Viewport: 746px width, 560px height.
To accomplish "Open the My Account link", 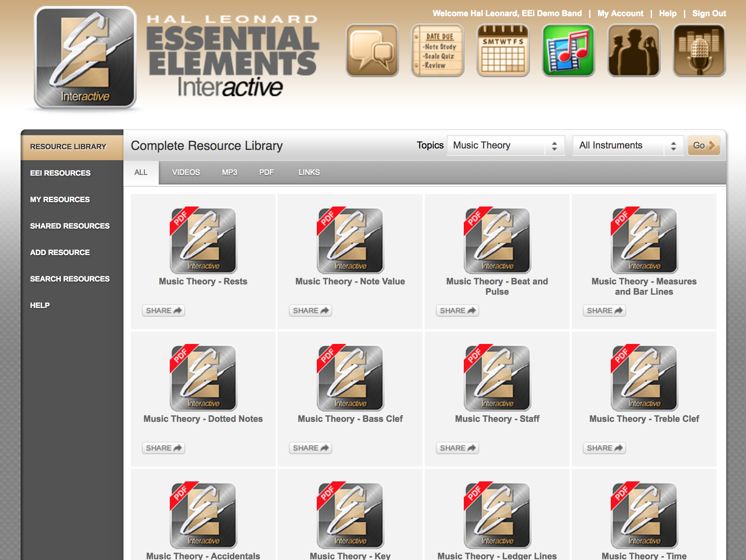I will pyautogui.click(x=620, y=14).
